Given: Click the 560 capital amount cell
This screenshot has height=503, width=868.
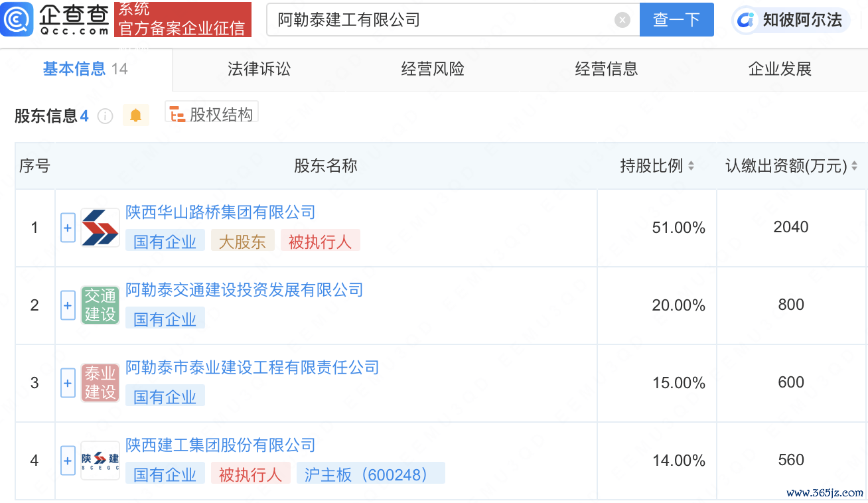Looking at the screenshot, I should [791, 461].
